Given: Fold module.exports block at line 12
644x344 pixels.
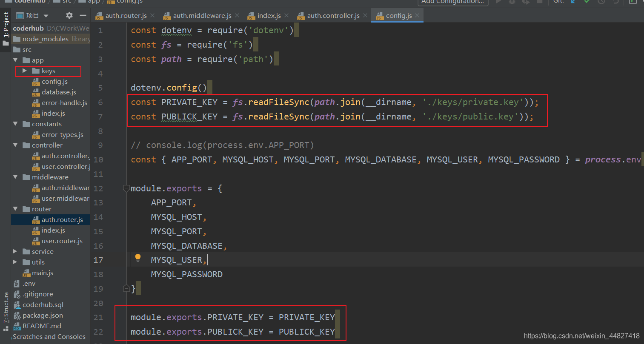Looking at the screenshot, I should pyautogui.click(x=126, y=188).
